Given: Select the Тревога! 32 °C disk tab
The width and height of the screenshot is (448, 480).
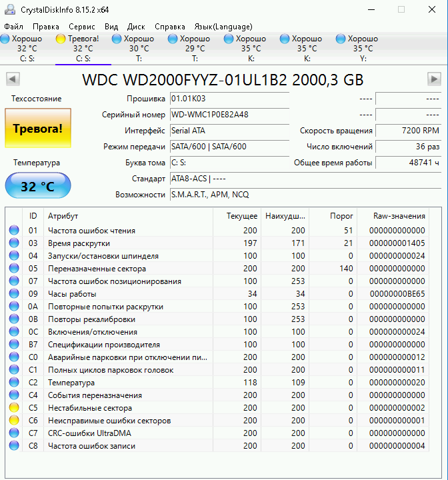Looking at the screenshot, I should (83, 49).
